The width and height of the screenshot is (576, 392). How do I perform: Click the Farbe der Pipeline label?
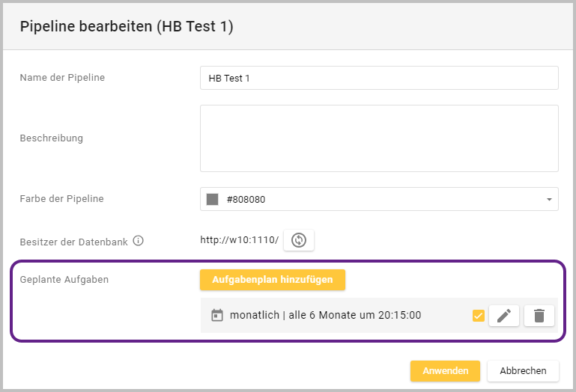click(61, 199)
